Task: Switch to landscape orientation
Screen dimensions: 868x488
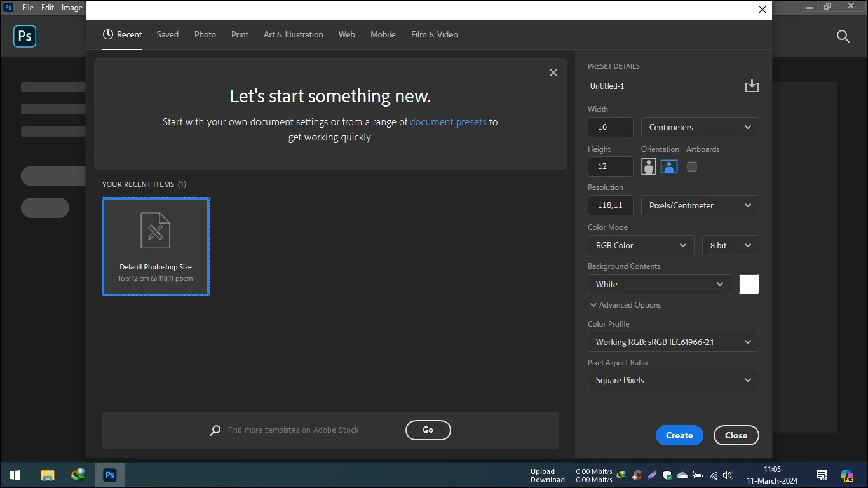Action: 668,166
